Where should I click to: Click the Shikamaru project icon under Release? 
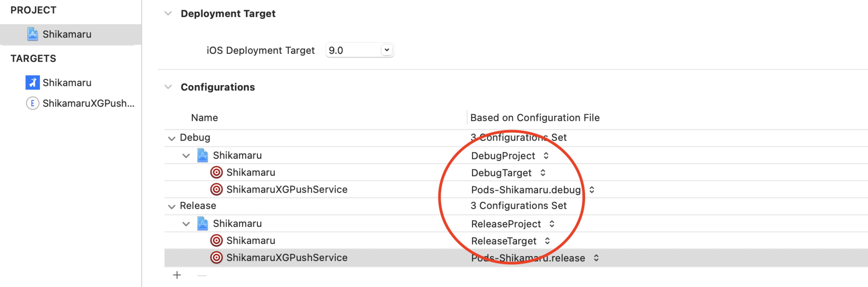[202, 224]
